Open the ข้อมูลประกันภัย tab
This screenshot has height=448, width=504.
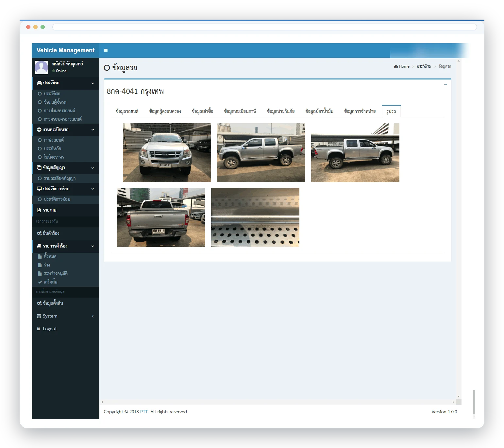pyautogui.click(x=281, y=111)
